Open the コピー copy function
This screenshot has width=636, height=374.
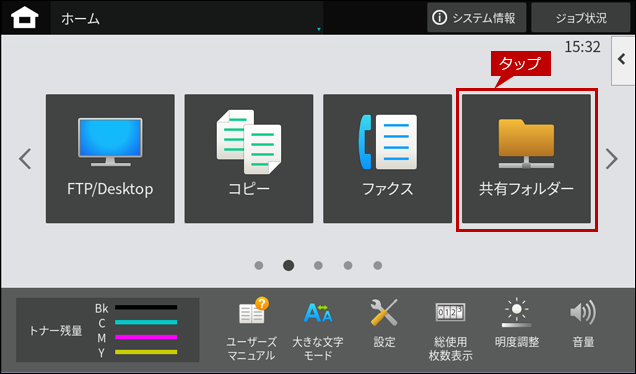[249, 159]
